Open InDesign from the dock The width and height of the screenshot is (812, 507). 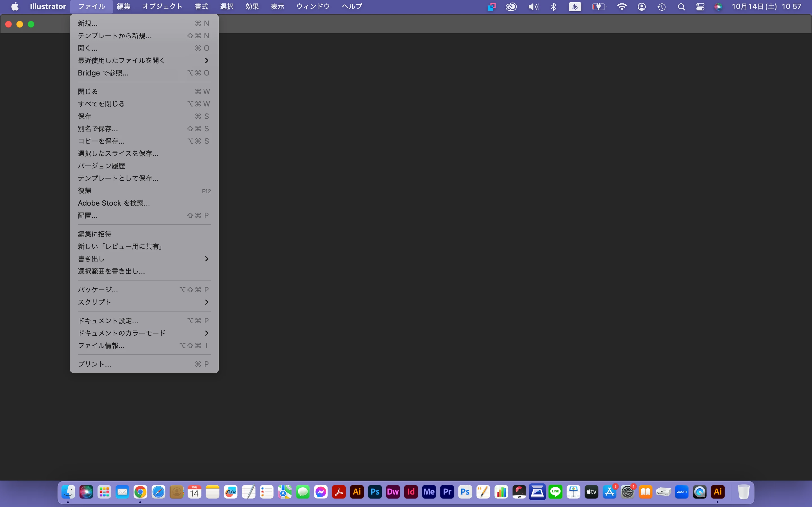(x=411, y=492)
